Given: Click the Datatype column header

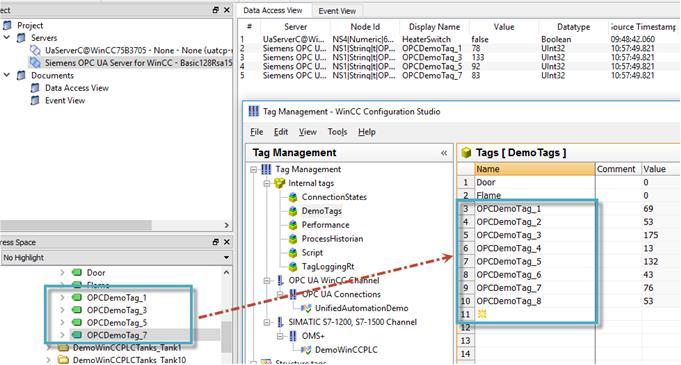Looking at the screenshot, I should coord(573,27).
